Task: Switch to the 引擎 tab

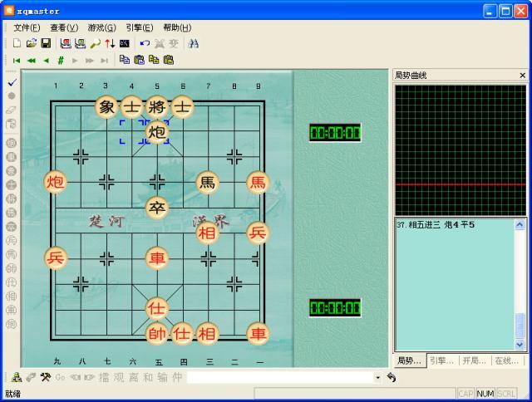Action: 441,360
